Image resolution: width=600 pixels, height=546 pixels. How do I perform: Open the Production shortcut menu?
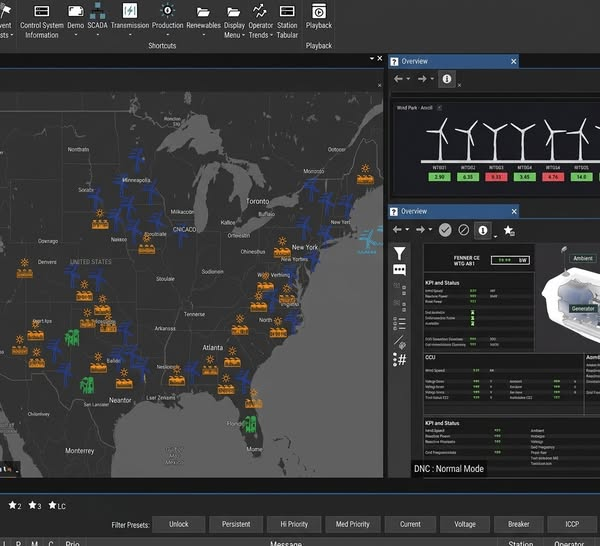click(x=167, y=21)
